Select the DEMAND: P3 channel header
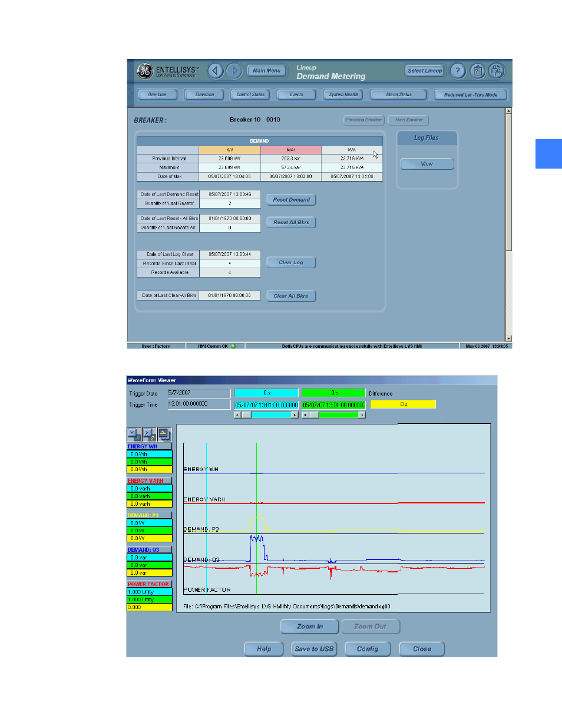The height and width of the screenshot is (728, 562). coord(150,515)
